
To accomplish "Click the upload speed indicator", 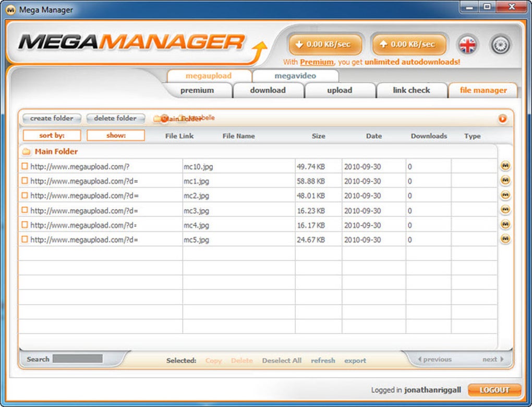I will (408, 44).
